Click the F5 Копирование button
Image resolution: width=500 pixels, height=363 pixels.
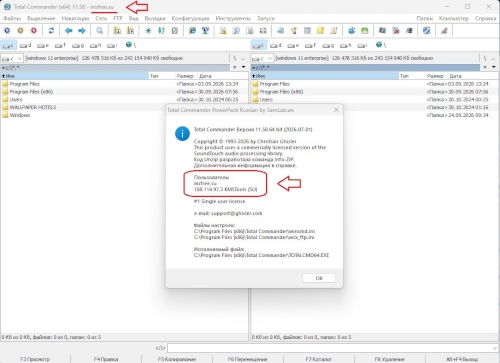tap(177, 359)
